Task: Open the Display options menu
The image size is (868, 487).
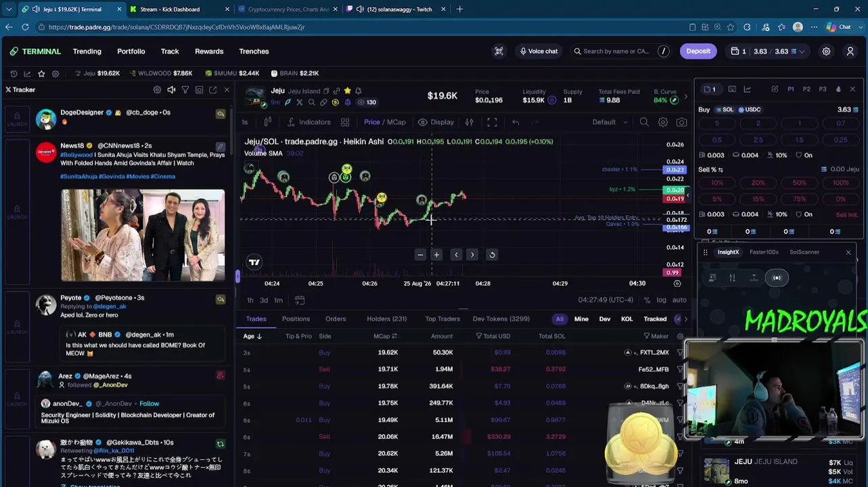Action: click(436, 122)
